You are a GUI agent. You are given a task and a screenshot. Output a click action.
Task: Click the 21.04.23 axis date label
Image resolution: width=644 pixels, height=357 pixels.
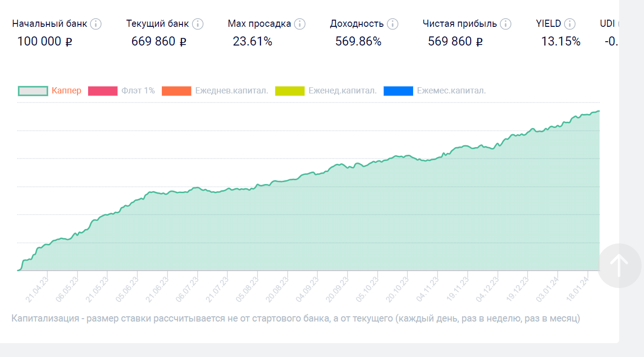(37, 288)
